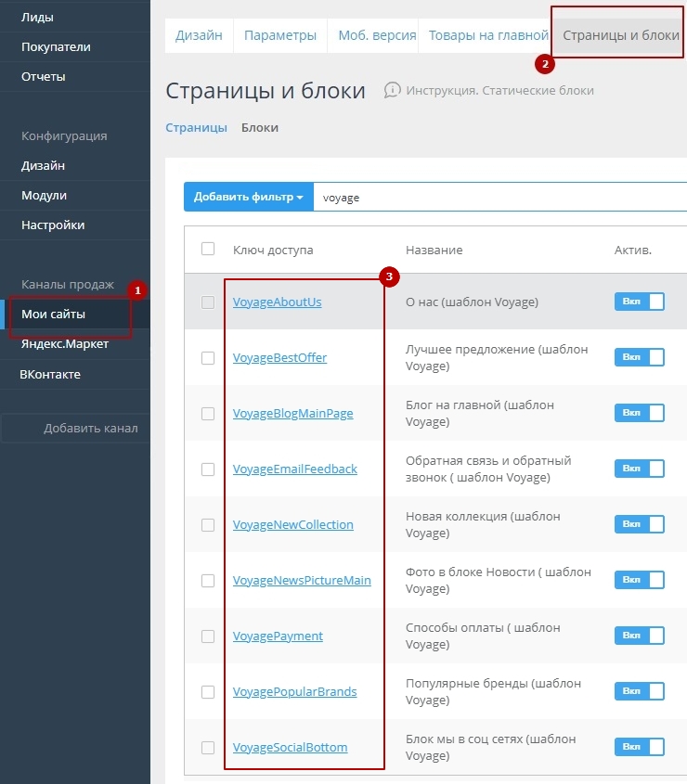
Task: Switch to Товары на главной tab
Action: tap(488, 35)
